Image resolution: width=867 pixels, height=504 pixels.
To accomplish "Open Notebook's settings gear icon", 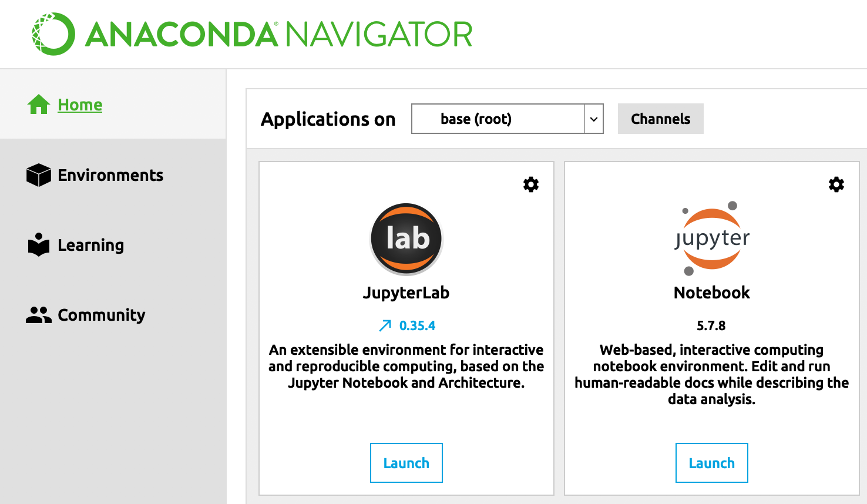I will tap(836, 184).
